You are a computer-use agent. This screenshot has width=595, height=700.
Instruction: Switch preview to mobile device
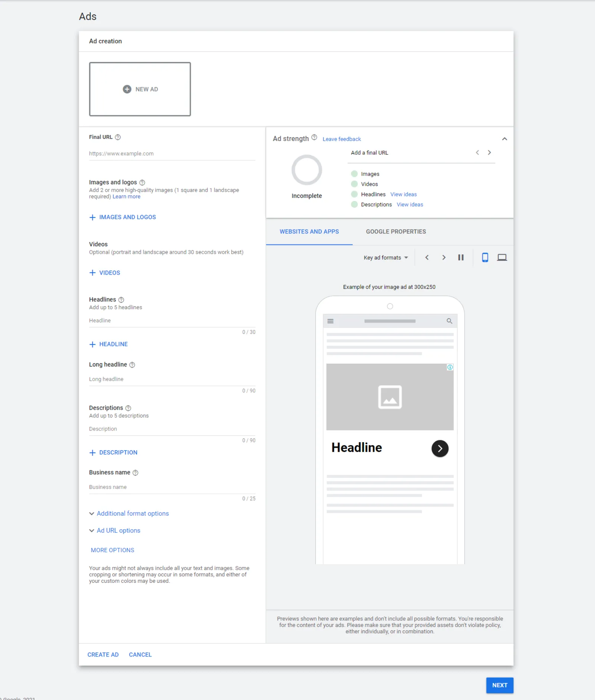485,258
